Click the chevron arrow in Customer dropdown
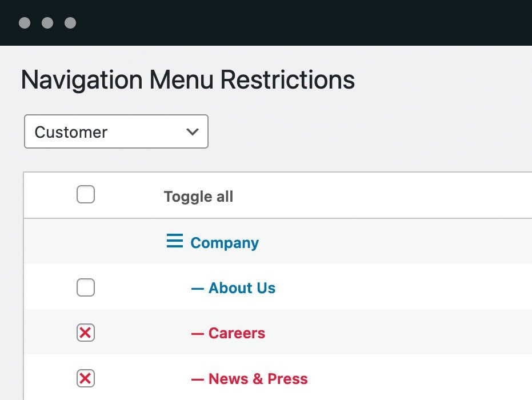 tap(193, 132)
